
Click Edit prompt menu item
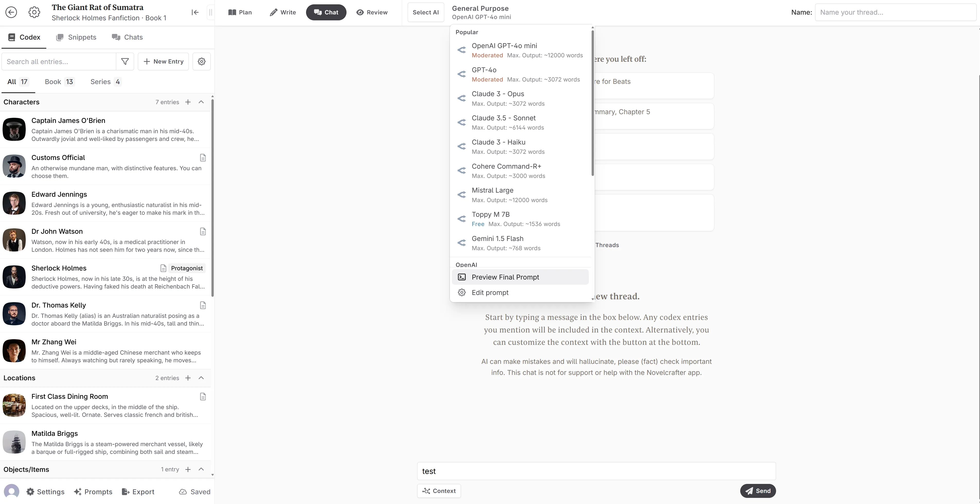pyautogui.click(x=520, y=293)
